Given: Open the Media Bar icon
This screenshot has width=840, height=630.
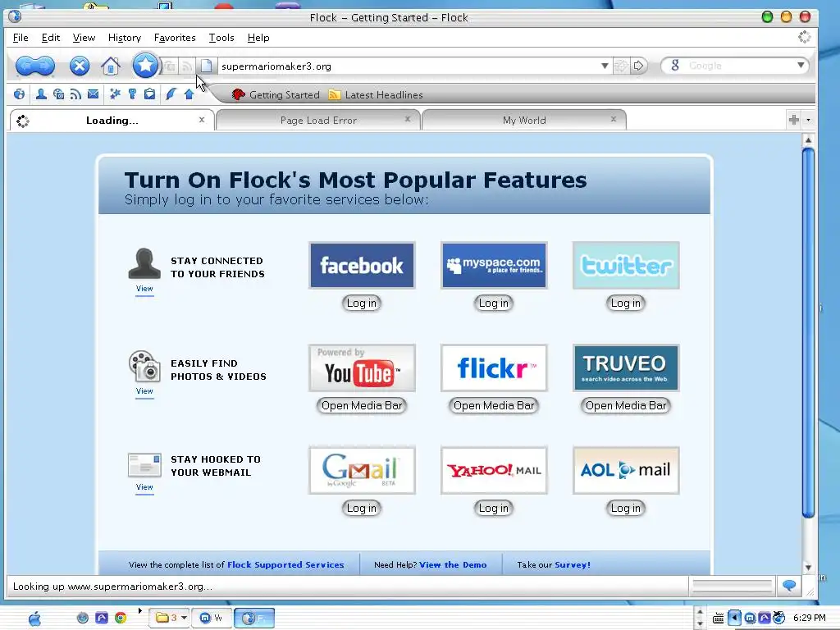Looking at the screenshot, I should coord(58,94).
